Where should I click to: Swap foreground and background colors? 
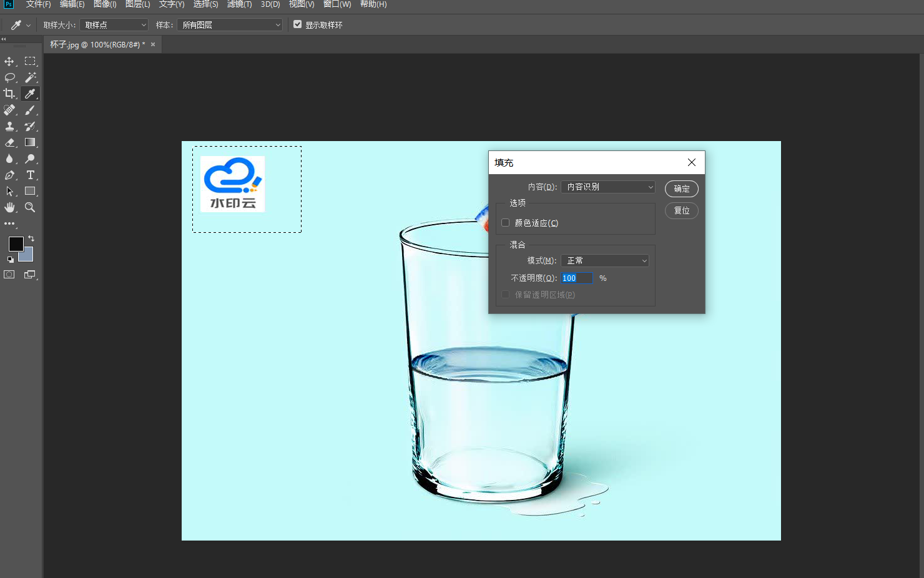pos(31,238)
